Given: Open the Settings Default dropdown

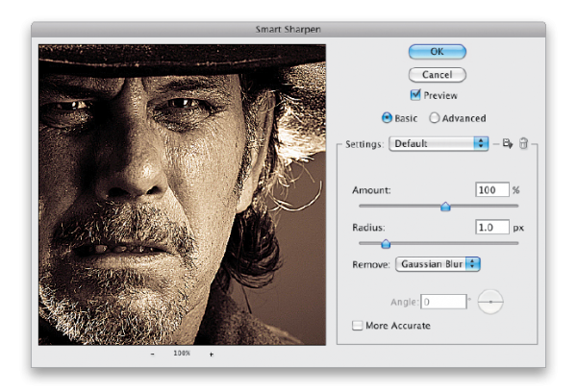Looking at the screenshot, I should (439, 143).
